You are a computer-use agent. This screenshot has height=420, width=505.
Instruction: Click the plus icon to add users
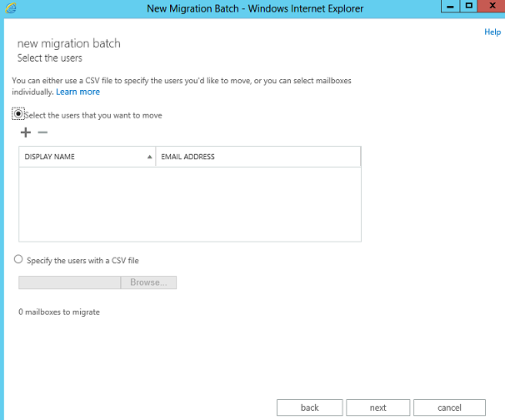pos(26,132)
